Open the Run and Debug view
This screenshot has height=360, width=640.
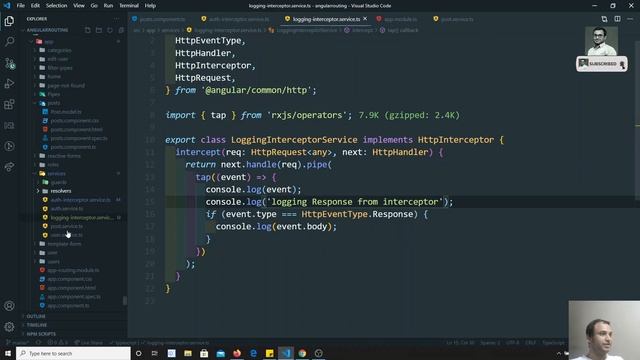tap(9, 83)
